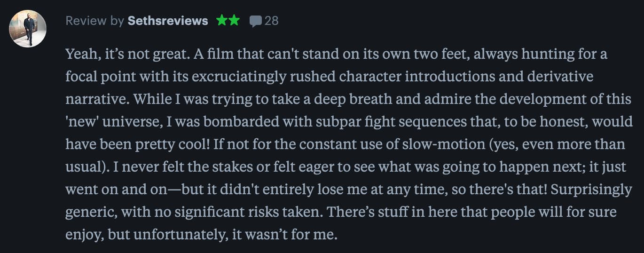The width and height of the screenshot is (644, 253).
Task: Click the "Review by" label
Action: (x=94, y=21)
